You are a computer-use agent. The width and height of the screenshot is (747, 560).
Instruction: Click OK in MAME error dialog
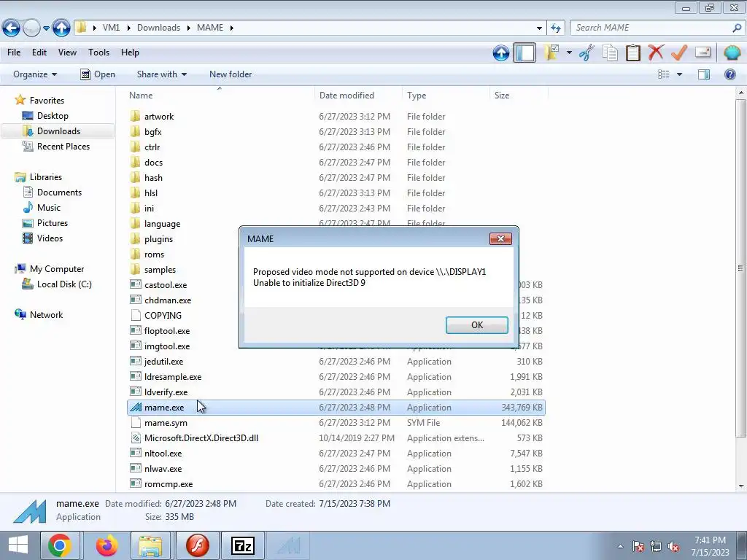point(477,324)
